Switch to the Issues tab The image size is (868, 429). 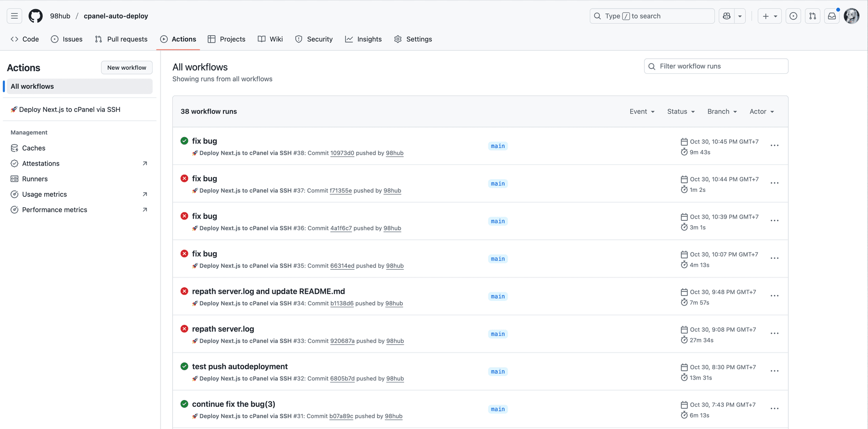click(x=66, y=39)
